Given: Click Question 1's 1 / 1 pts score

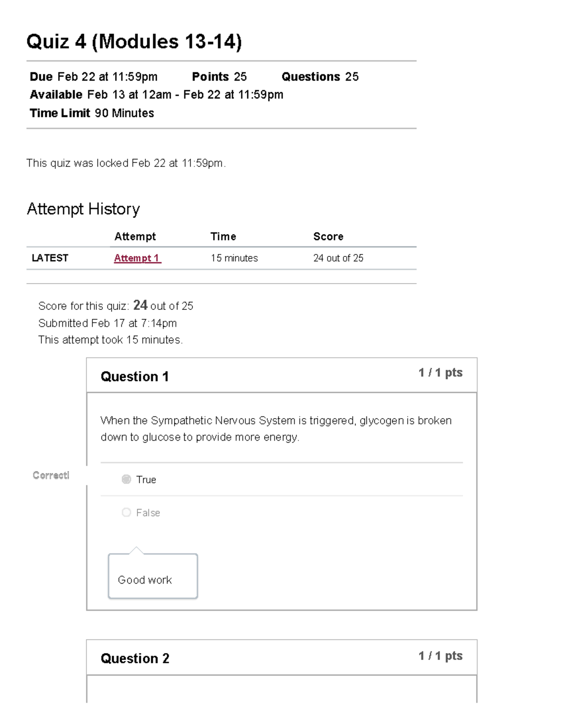Looking at the screenshot, I should click(x=440, y=373).
